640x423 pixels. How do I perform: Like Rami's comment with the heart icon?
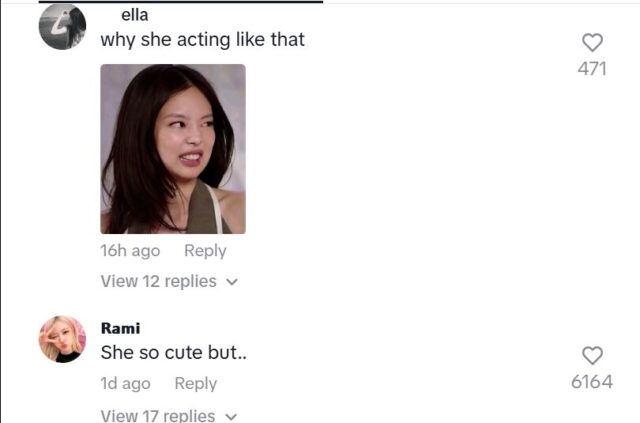[593, 355]
